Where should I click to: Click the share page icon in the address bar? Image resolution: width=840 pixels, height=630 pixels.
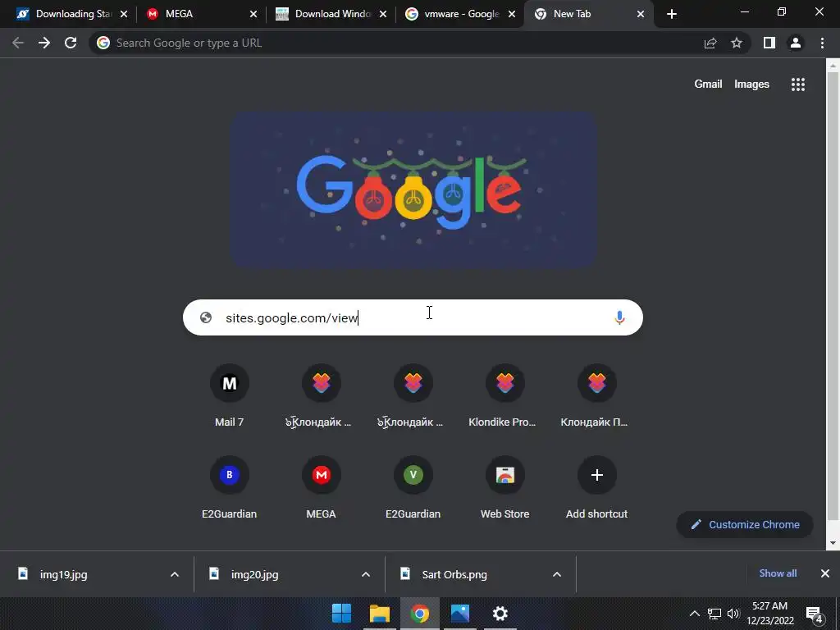pyautogui.click(x=710, y=43)
